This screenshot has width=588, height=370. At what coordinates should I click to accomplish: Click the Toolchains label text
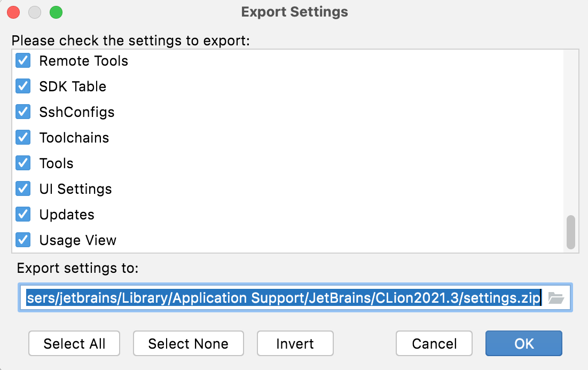pyautogui.click(x=74, y=138)
